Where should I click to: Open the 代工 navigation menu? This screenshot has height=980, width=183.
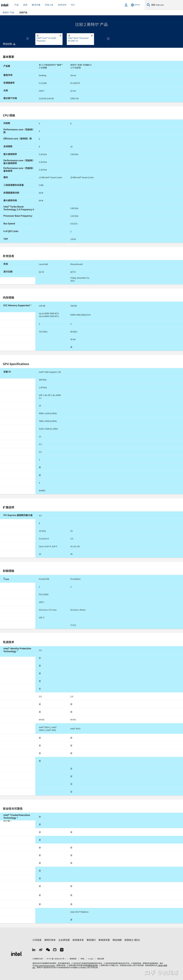(73, 5)
